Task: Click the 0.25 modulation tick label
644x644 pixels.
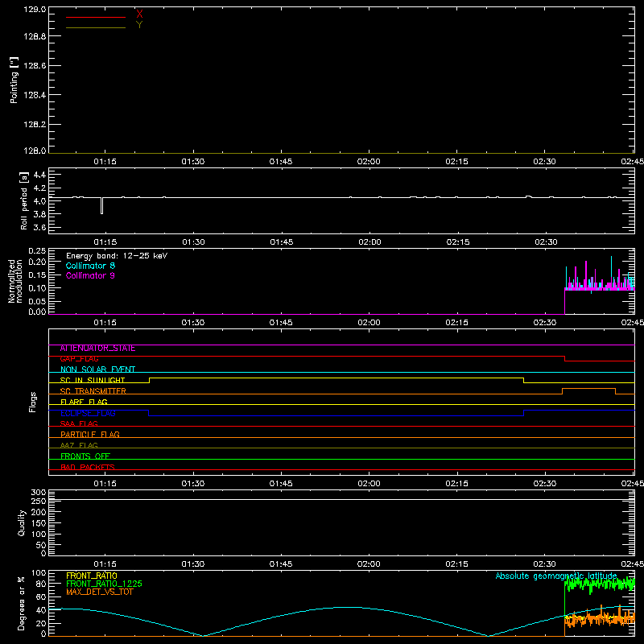Action: [37, 251]
